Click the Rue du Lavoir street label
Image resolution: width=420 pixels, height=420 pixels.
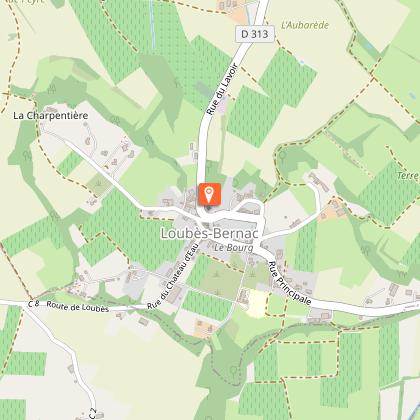(x=221, y=89)
